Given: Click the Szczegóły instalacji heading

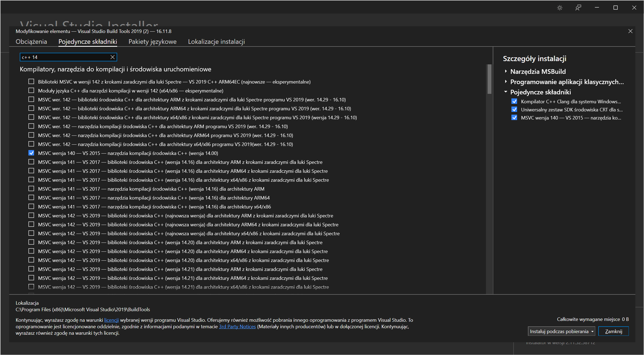Looking at the screenshot, I should [535, 59].
